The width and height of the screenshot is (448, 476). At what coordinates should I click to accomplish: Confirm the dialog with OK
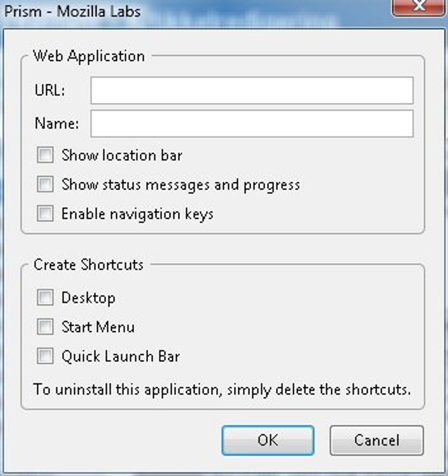pos(268,440)
